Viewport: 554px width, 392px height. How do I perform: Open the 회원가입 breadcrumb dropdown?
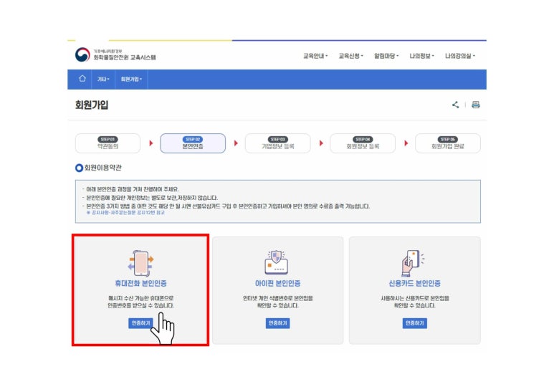(131, 79)
